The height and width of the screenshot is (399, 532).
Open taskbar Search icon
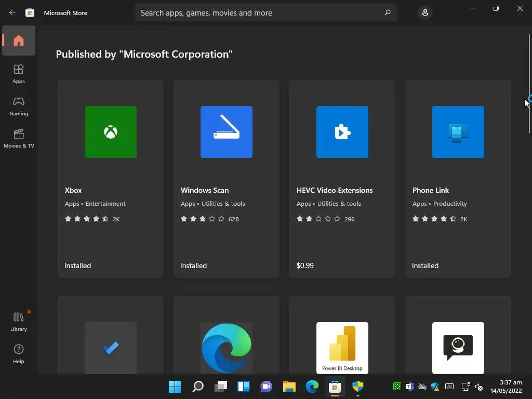[198, 386]
